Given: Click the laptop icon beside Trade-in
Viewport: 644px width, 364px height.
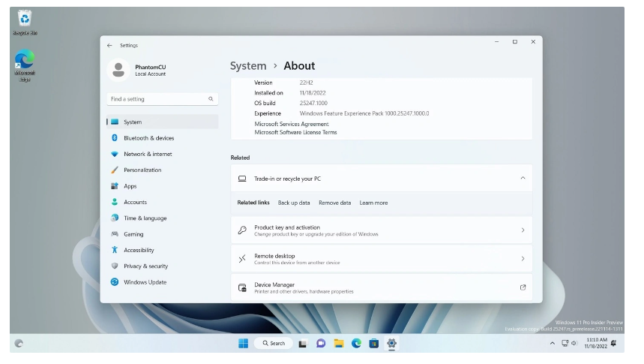Looking at the screenshot, I should [x=242, y=179].
